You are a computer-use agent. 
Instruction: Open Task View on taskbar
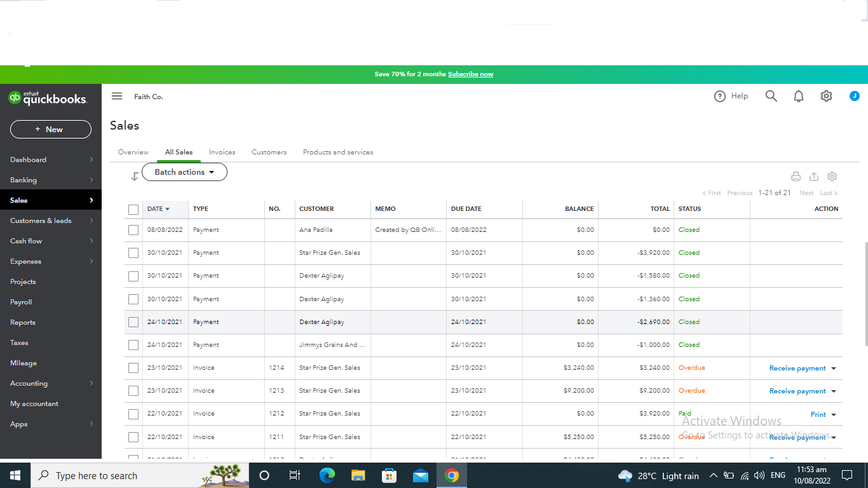(295, 475)
